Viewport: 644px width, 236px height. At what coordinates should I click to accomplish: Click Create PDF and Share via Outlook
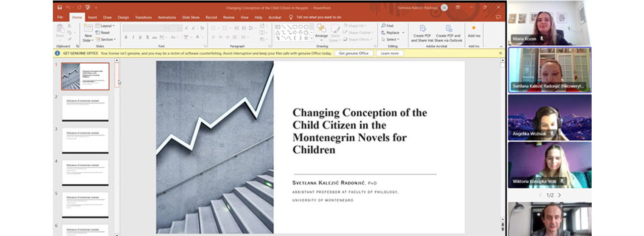tap(448, 34)
